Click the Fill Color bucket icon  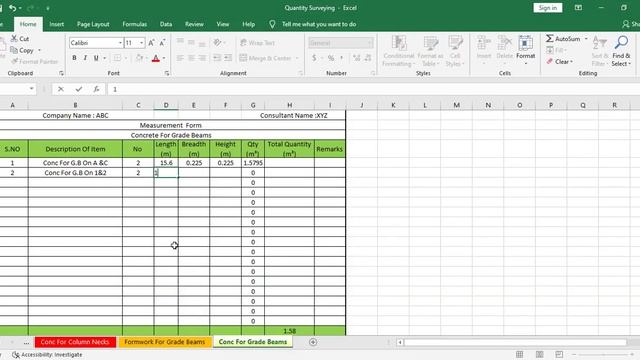(x=139, y=58)
